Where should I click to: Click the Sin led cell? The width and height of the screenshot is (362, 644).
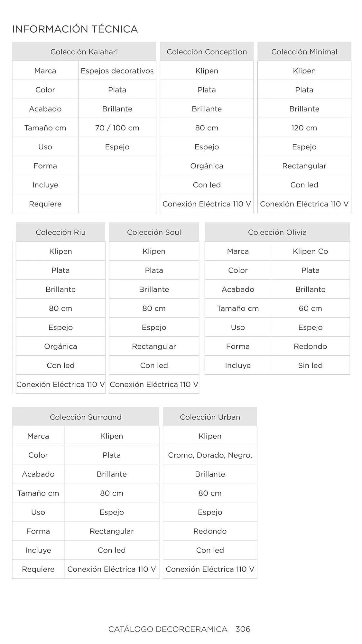click(x=310, y=365)
